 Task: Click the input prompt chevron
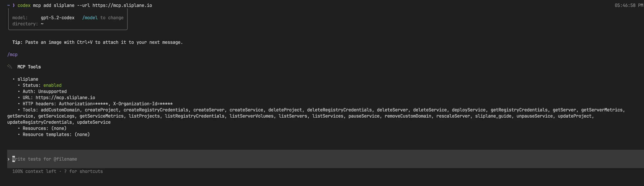tap(9, 159)
